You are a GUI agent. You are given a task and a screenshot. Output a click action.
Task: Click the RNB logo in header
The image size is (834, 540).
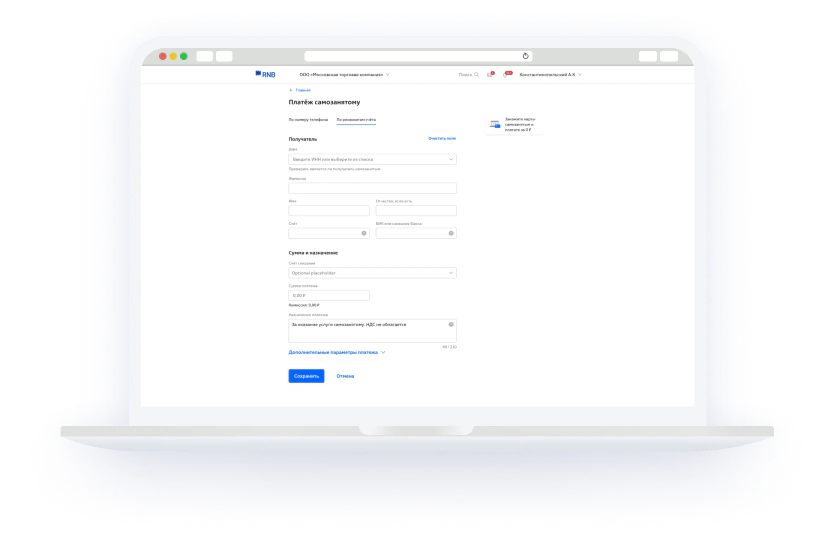click(265, 74)
